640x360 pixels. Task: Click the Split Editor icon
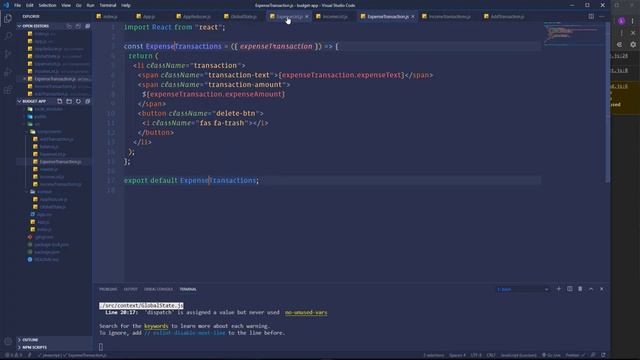[x=591, y=16]
